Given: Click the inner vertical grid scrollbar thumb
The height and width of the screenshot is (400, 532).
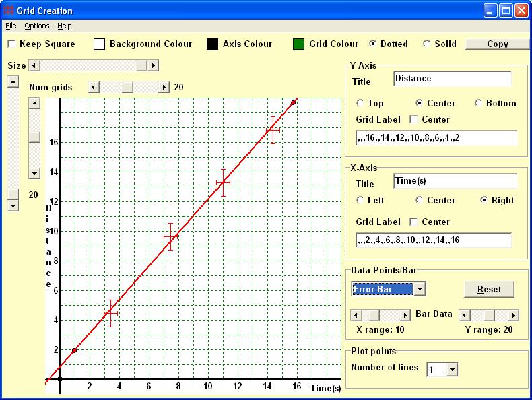Looking at the screenshot, I should [x=34, y=137].
